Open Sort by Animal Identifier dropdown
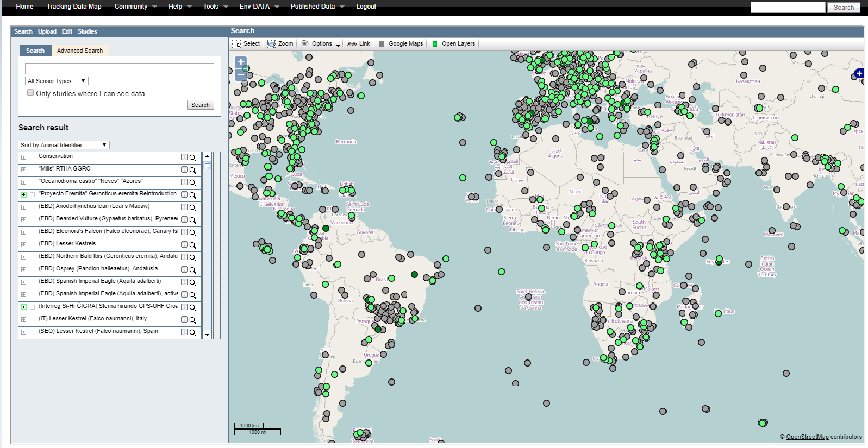The image size is (868, 448). point(64,145)
